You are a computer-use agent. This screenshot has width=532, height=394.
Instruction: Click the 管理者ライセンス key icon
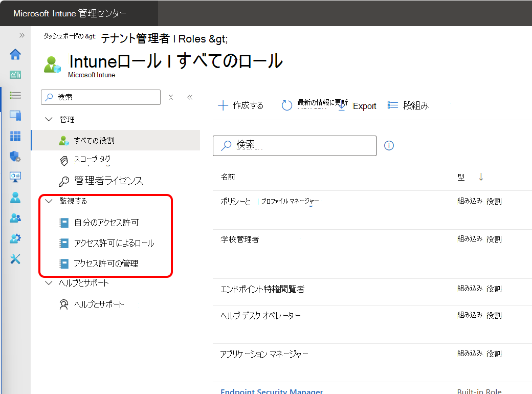(64, 182)
